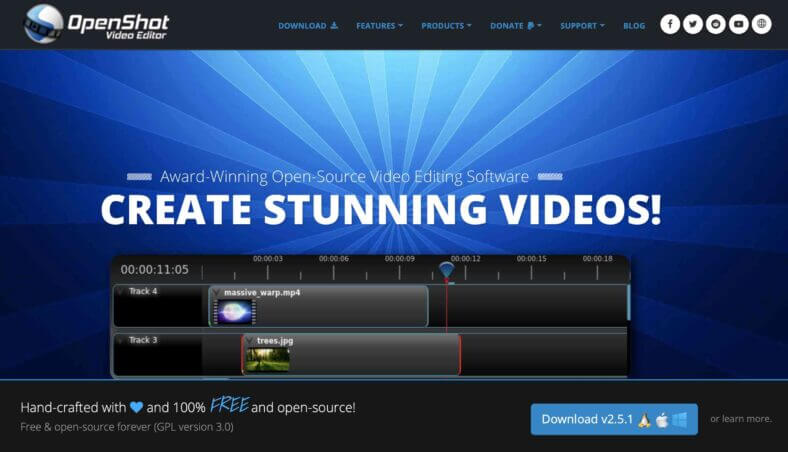This screenshot has width=788, height=452.
Task: Click the Windows icon on download button
Action: click(679, 420)
